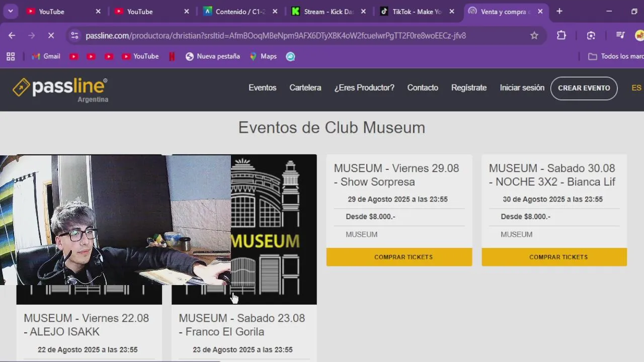Switch to the second YouTube tab
Screen dimensions: 644x362
point(152,12)
